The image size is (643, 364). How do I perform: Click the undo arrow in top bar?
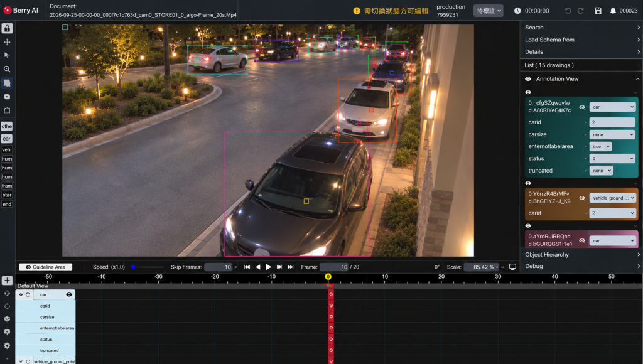coord(568,11)
